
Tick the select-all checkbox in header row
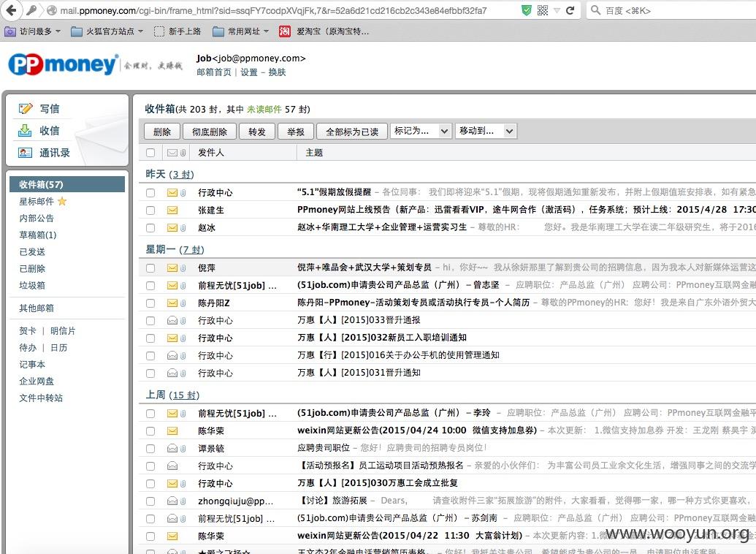pos(150,153)
